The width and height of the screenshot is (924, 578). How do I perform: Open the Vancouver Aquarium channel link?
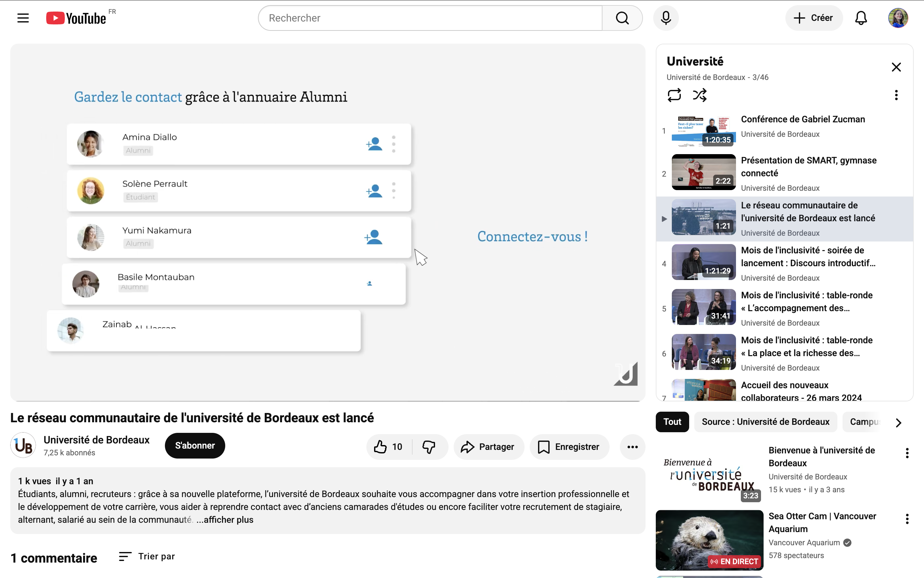[804, 543]
